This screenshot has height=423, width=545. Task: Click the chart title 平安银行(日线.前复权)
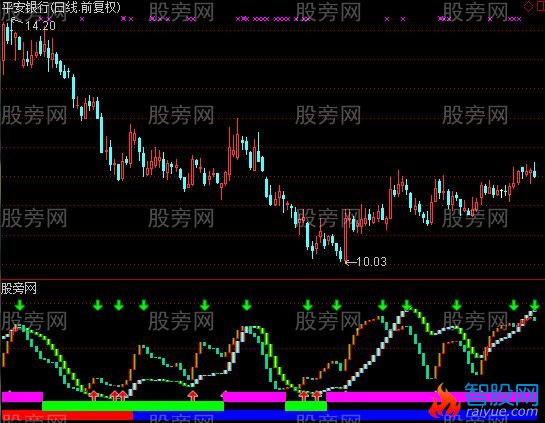coord(61,7)
